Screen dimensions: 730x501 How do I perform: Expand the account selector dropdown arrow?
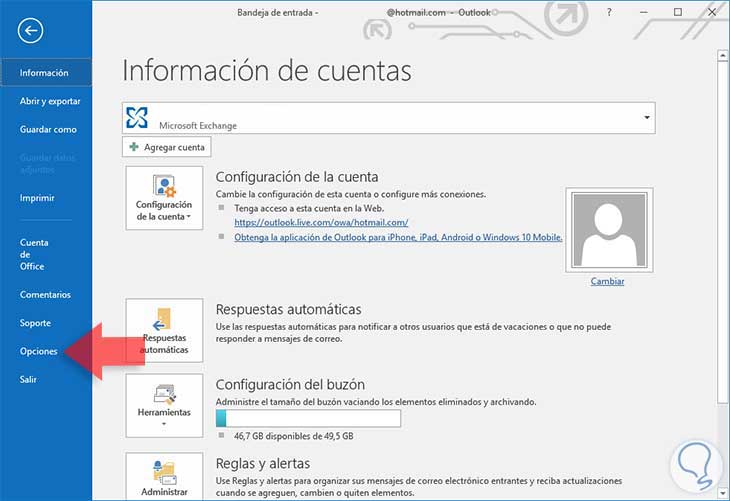click(x=647, y=117)
